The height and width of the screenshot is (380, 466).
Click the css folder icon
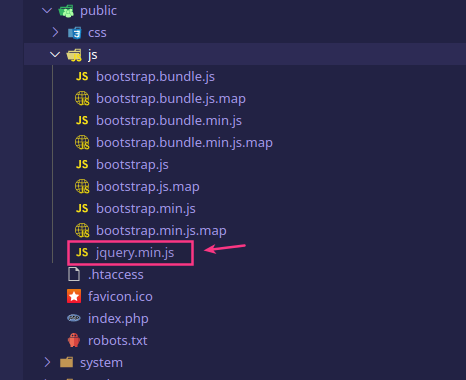pyautogui.click(x=74, y=33)
